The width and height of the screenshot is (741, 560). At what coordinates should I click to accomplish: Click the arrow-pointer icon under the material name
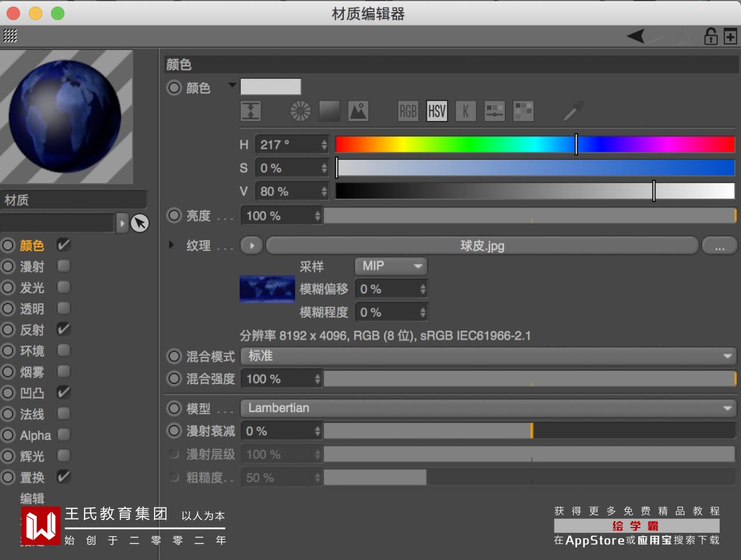click(140, 223)
